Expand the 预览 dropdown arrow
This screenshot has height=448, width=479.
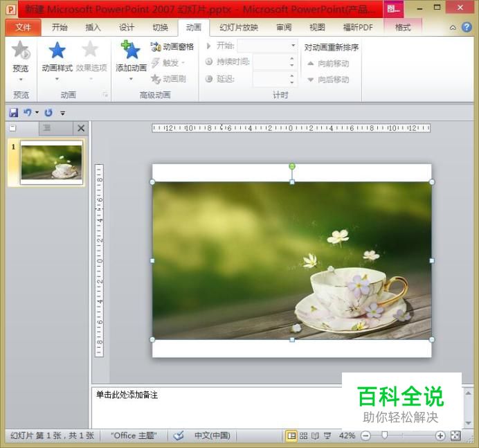click(x=21, y=80)
